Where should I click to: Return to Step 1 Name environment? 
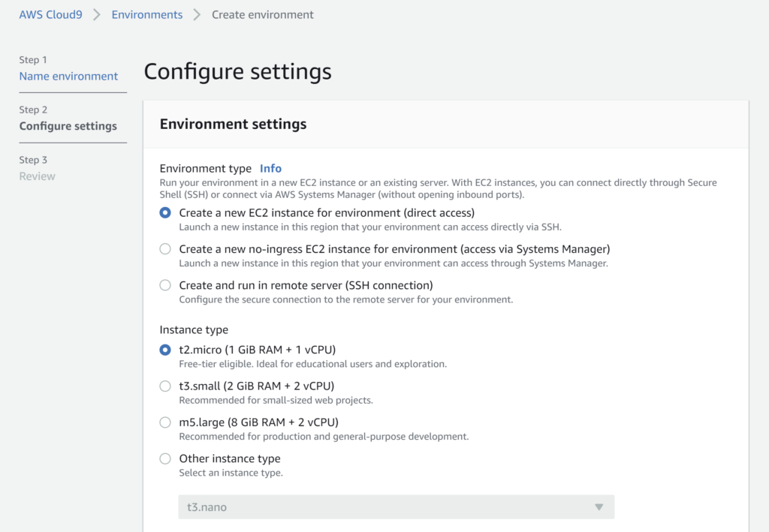click(x=68, y=76)
